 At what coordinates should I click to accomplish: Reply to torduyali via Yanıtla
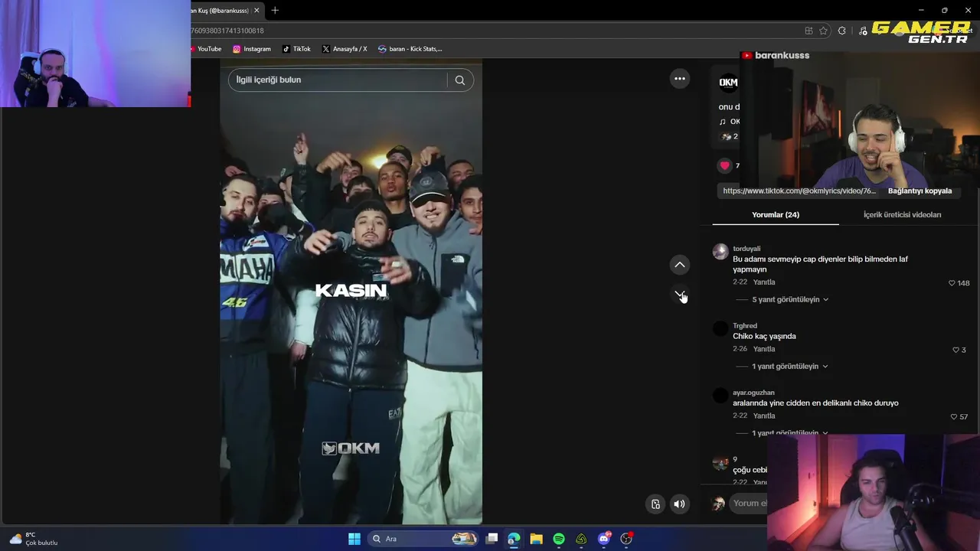click(764, 282)
